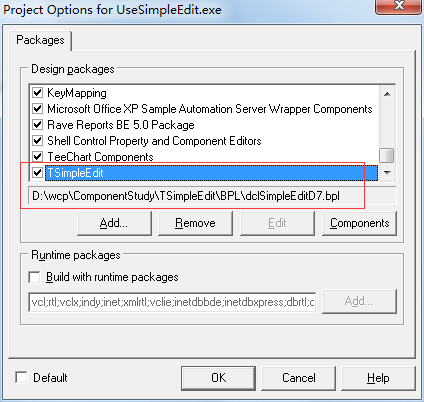
Task: Click the design packages scroll down arrow
Action: click(387, 173)
